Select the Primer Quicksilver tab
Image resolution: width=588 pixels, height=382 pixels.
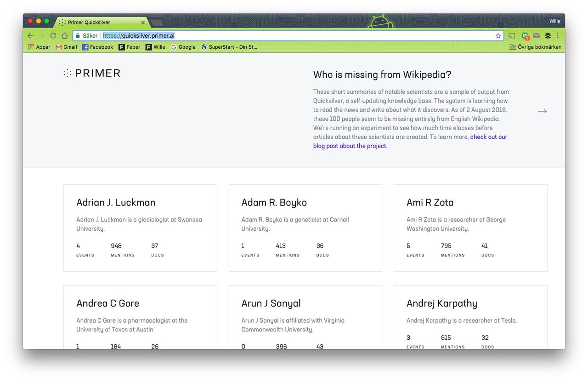point(97,22)
